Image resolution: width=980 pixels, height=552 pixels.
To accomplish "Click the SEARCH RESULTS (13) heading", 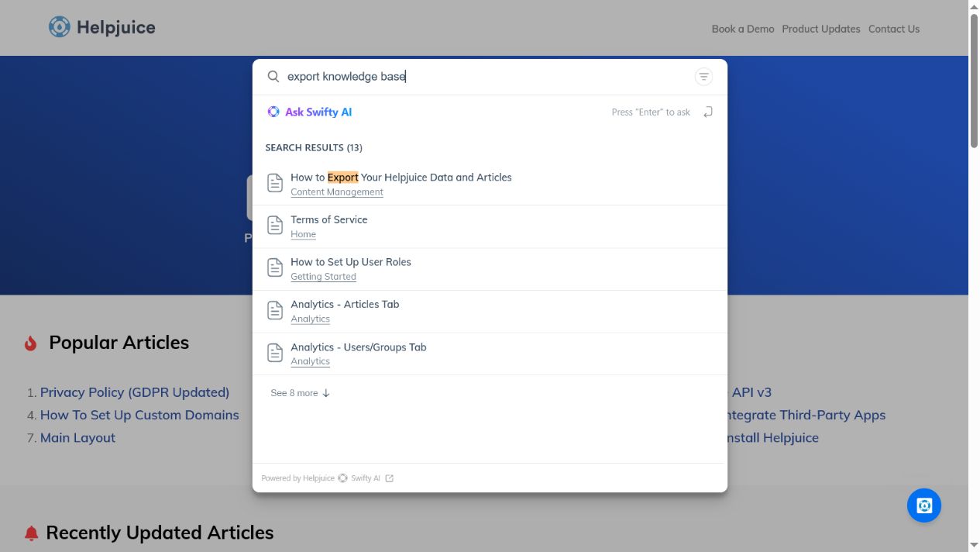I will click(314, 147).
